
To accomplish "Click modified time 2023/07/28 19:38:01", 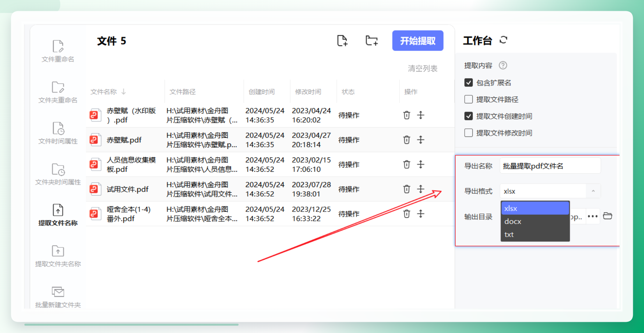I will point(311,189).
